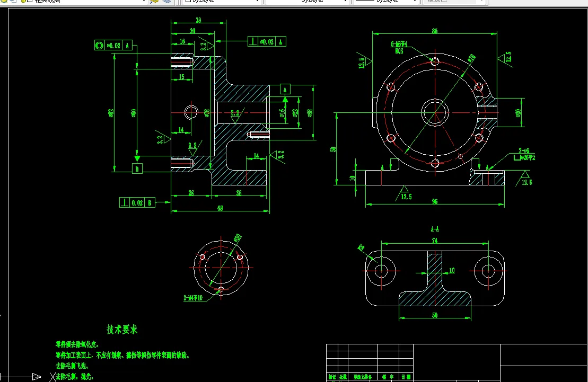The image size is (588, 382).
Task: Select the A-A section view label
Action: point(435,229)
